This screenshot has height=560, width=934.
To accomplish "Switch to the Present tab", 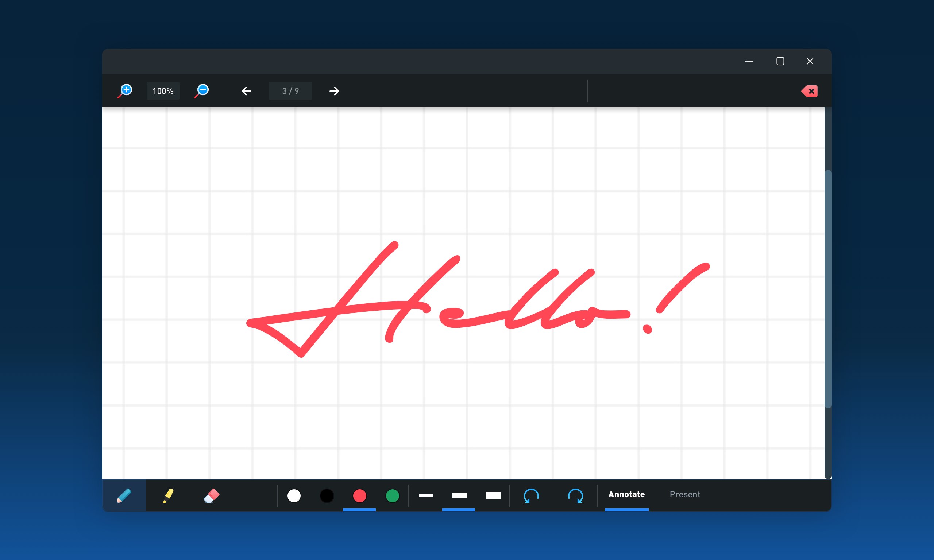I will pyautogui.click(x=684, y=494).
